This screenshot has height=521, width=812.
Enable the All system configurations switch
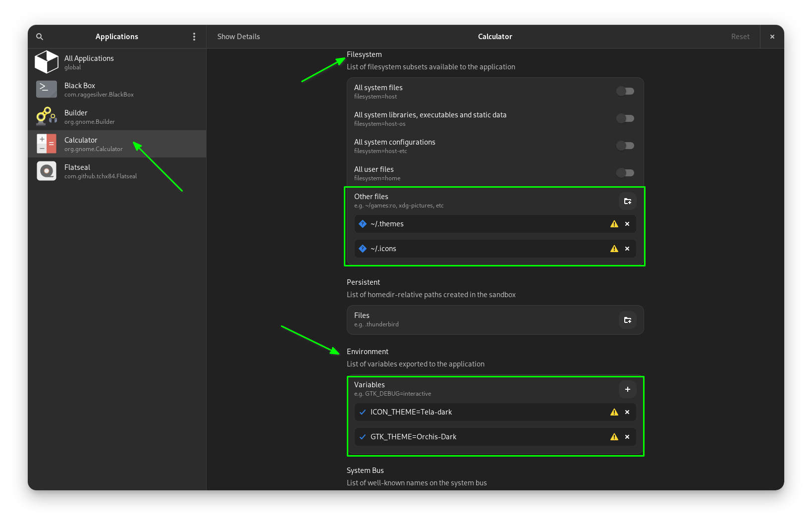(x=625, y=146)
